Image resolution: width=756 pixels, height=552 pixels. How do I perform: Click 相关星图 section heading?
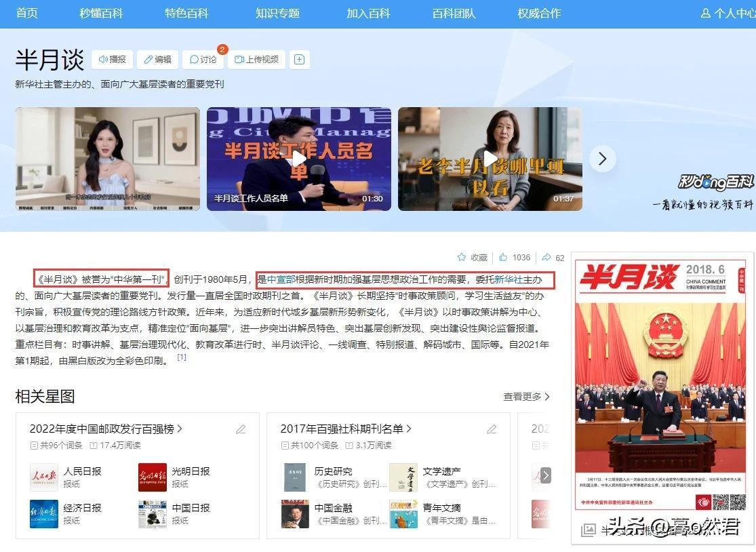tap(45, 397)
